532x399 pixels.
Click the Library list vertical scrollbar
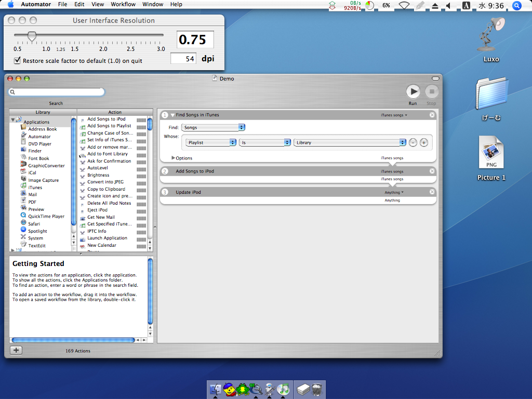[x=74, y=171]
